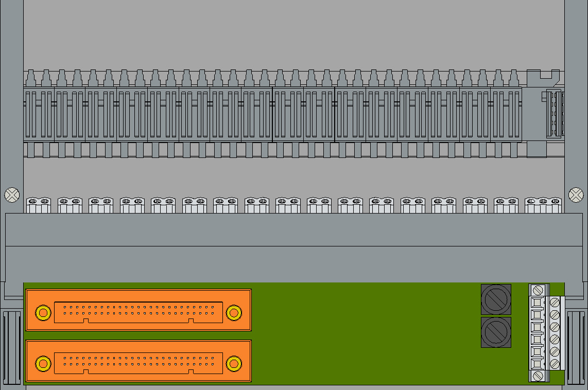The image size is (588, 390).
Task: Click the leftmost relay slot in rack
Action: (x=39, y=114)
